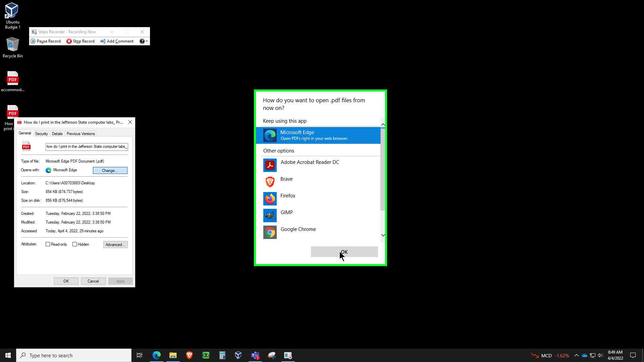
Task: Choose Google Chrome as PDF opener
Action: click(318, 232)
